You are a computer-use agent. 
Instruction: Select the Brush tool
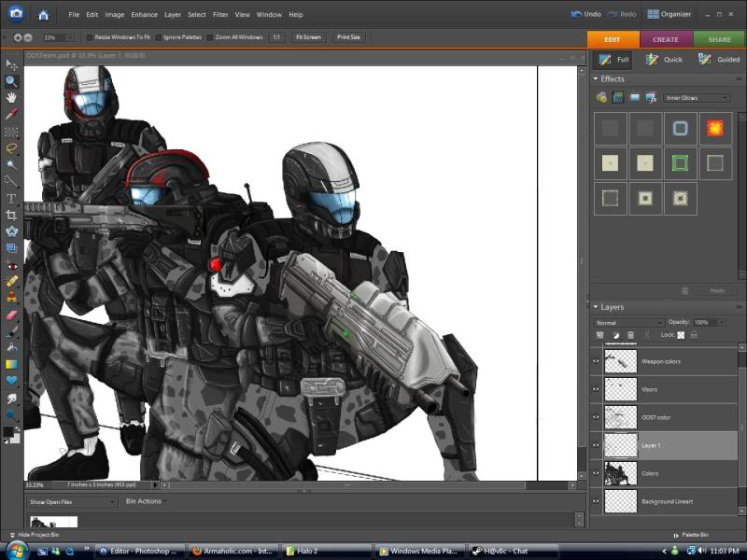[11, 331]
